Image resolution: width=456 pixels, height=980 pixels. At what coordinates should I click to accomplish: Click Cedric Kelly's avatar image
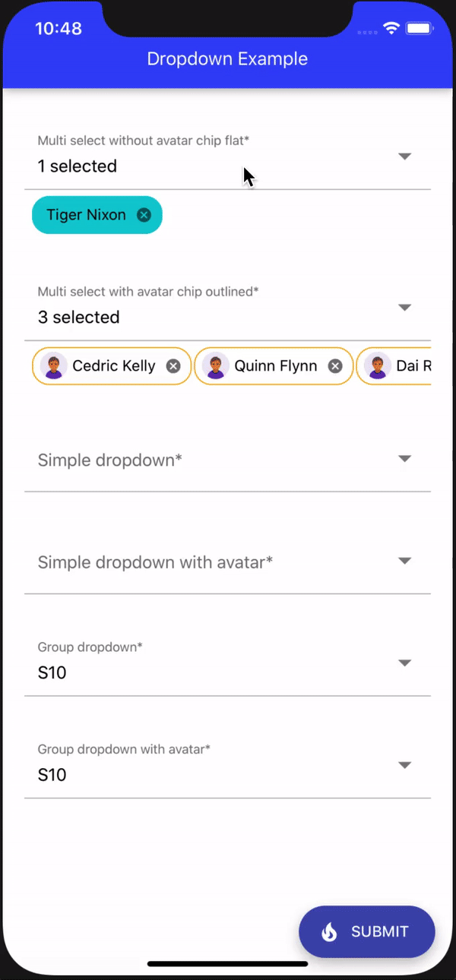[x=55, y=366]
